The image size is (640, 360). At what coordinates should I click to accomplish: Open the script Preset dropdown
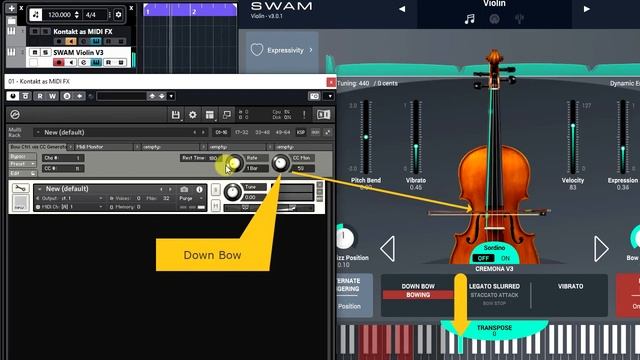22,164
